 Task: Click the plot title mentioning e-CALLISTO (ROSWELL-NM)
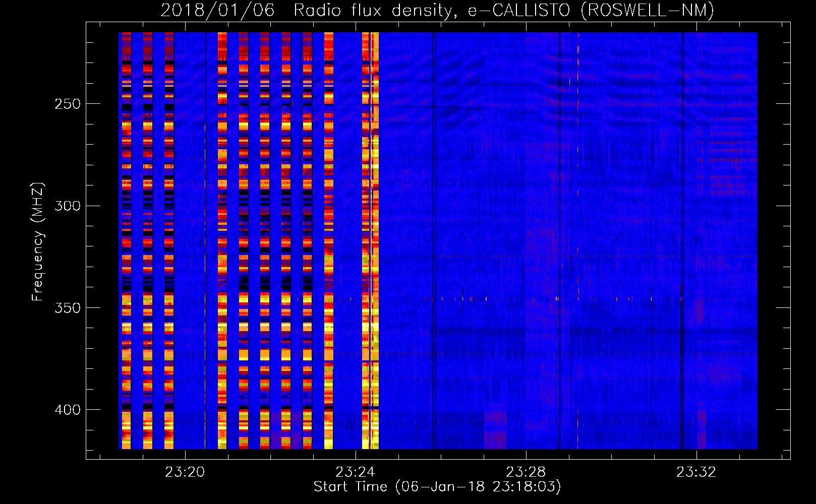tap(437, 11)
